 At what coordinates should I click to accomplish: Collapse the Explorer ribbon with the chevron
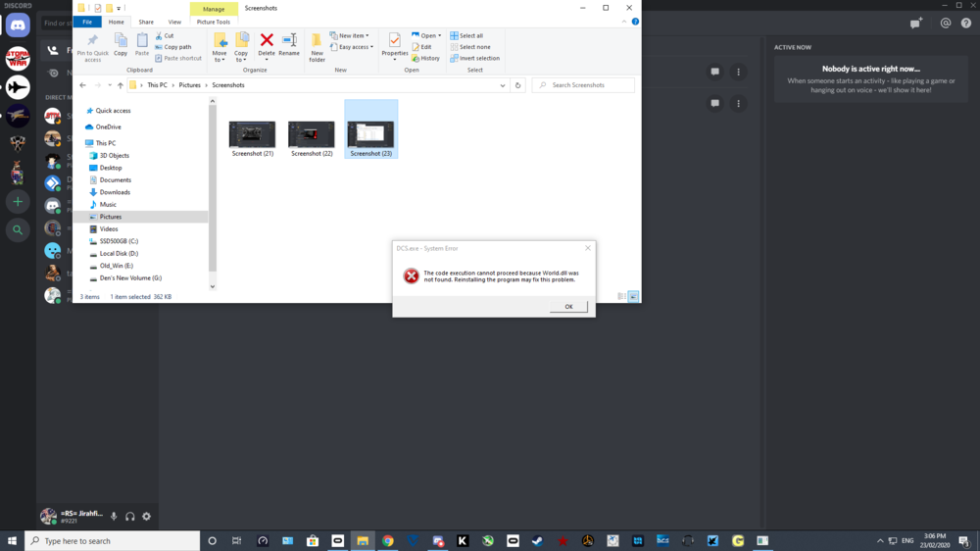[623, 22]
